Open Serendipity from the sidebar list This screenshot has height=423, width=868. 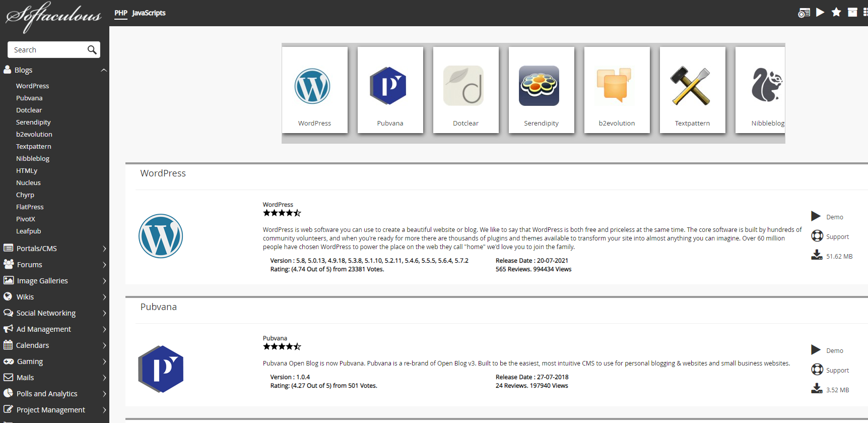pyautogui.click(x=33, y=122)
